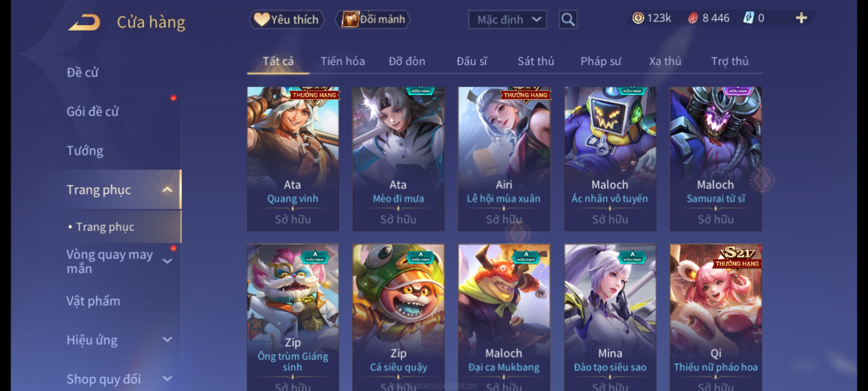Switch to the Tiến hóa tab
The image size is (868, 391).
pos(342,61)
